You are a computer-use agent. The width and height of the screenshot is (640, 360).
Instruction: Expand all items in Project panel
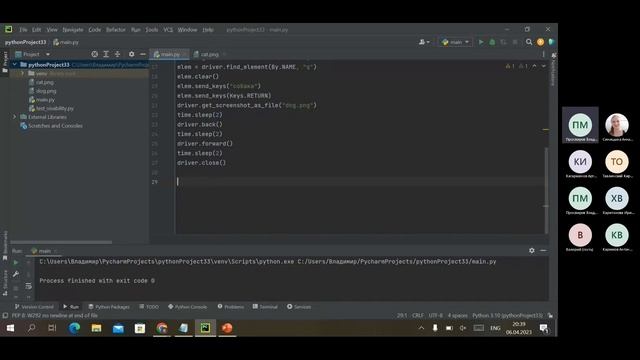coord(106,54)
